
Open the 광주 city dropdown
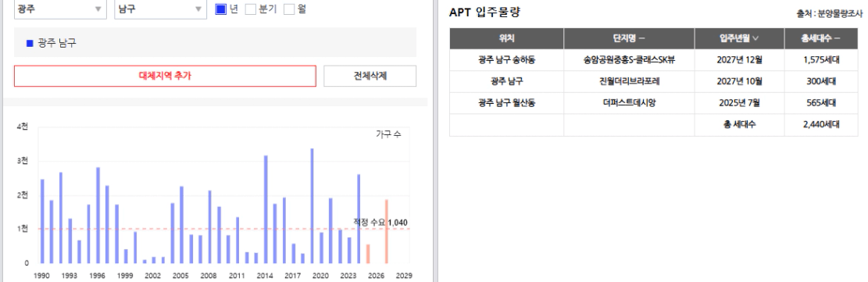coord(60,9)
